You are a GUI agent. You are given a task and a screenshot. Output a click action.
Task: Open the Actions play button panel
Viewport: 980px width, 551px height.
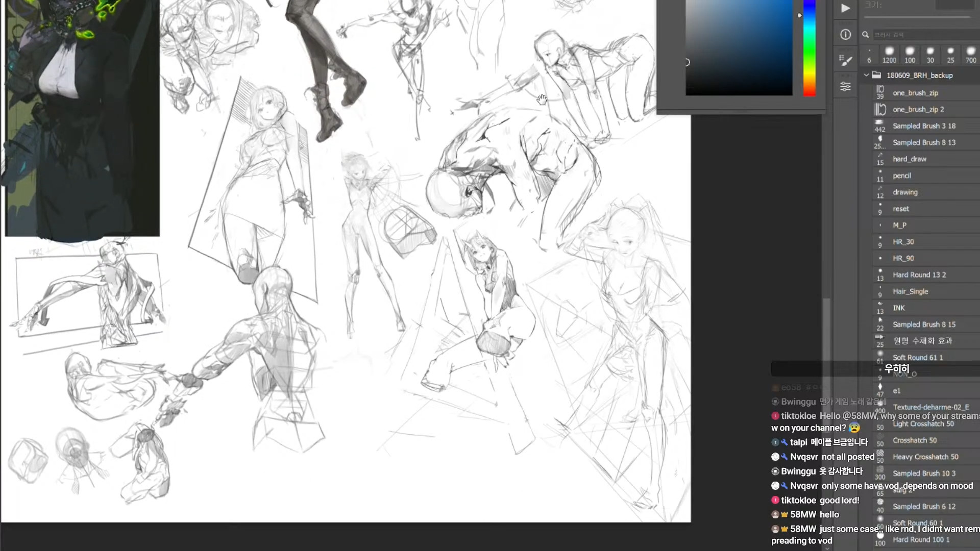845,8
